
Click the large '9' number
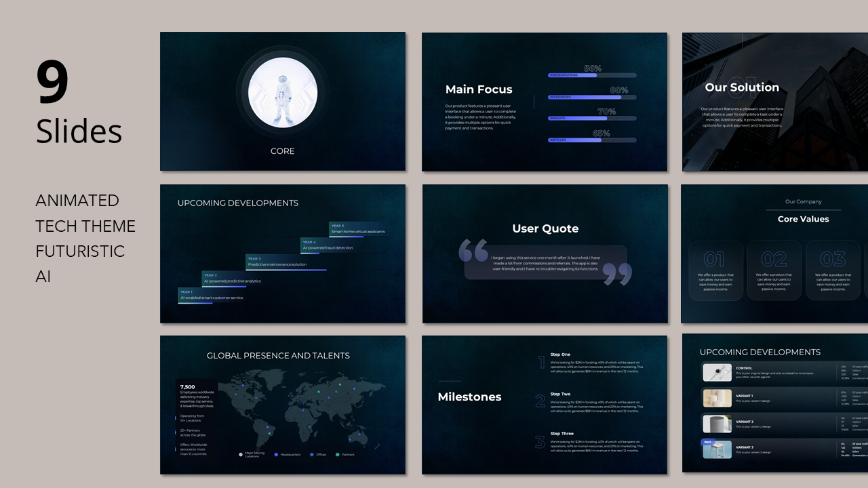(x=52, y=82)
